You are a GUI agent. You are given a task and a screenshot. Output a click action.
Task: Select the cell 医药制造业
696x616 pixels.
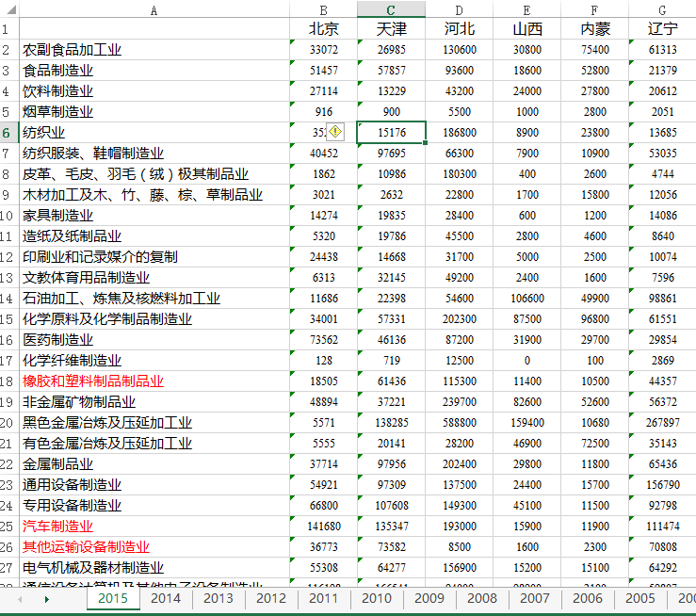coord(154,339)
